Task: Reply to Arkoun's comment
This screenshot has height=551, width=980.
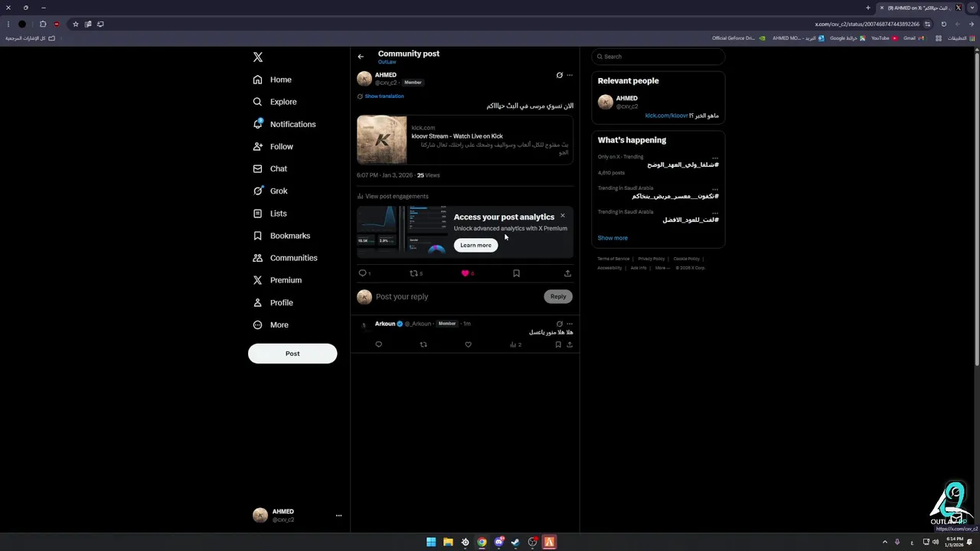Action: pyautogui.click(x=378, y=344)
